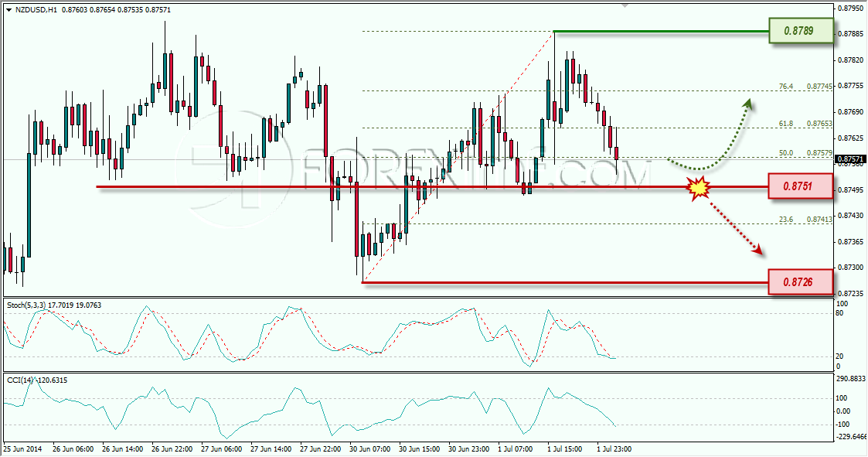The width and height of the screenshot is (868, 457).
Task: Select the Fibonacci 50.0 level label 0.87579
Action: point(819,153)
